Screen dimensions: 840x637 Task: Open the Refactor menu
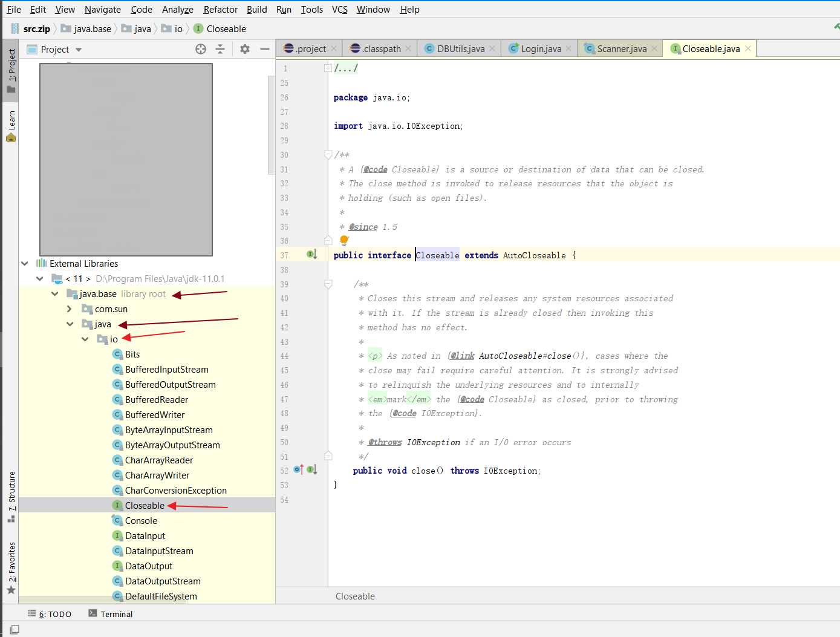(x=220, y=9)
